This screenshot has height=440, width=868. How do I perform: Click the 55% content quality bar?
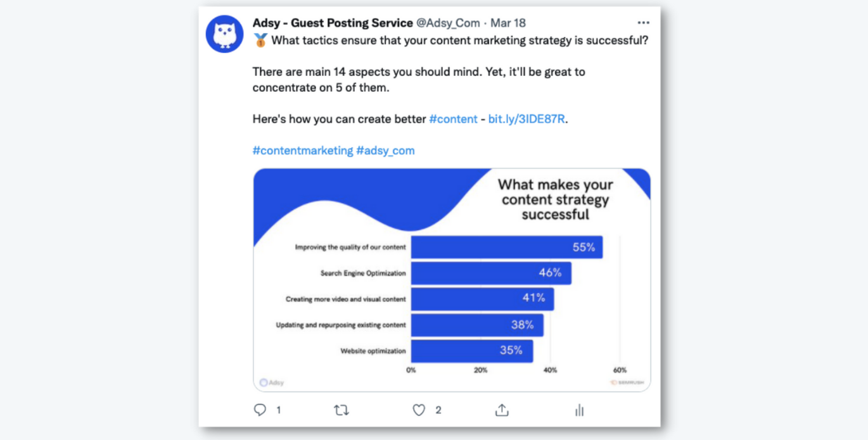[506, 248]
